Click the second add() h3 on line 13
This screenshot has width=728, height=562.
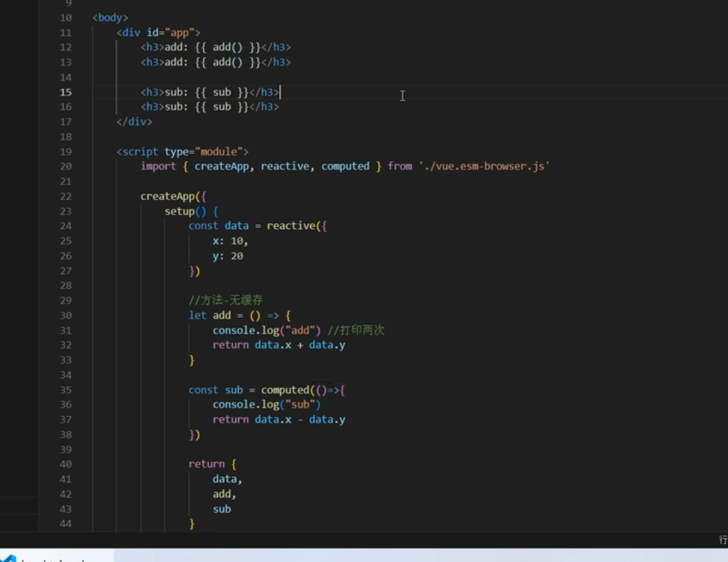215,62
